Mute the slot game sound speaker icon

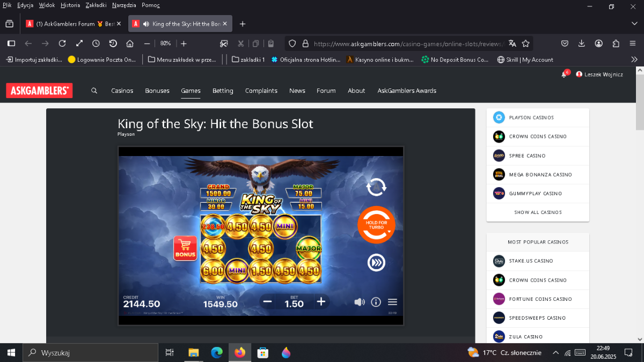pos(360,302)
